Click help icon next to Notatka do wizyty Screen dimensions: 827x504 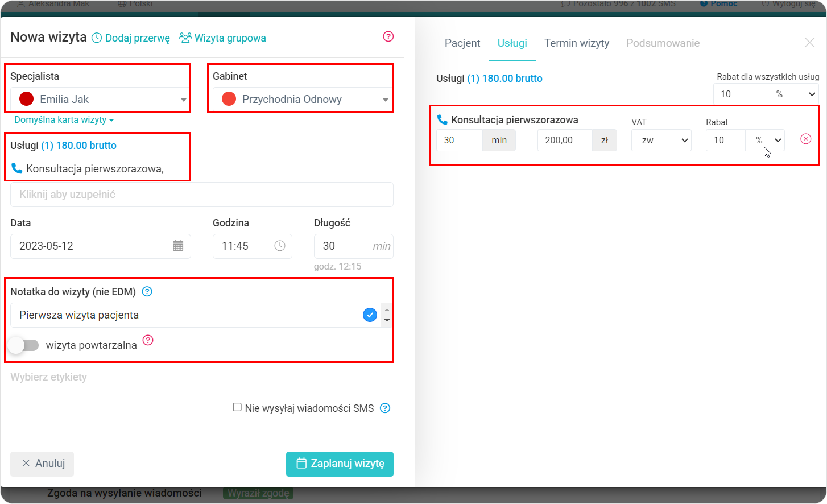tap(147, 292)
